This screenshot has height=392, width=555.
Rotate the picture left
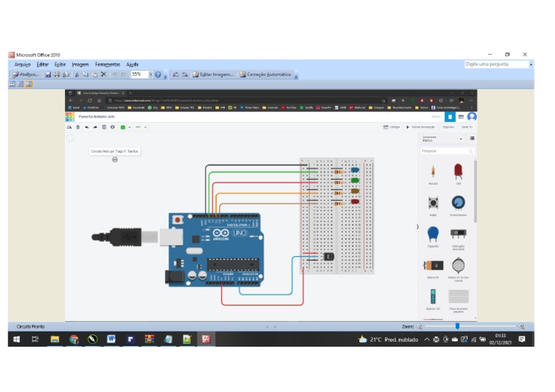[176, 74]
